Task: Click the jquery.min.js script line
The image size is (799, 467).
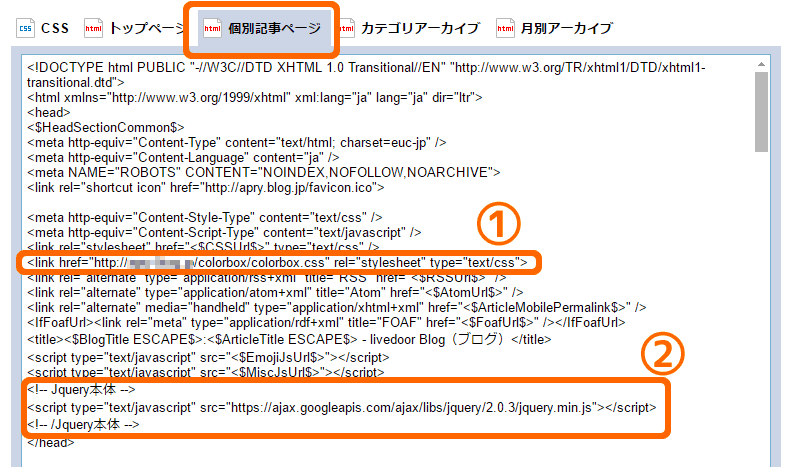Action: [342, 408]
